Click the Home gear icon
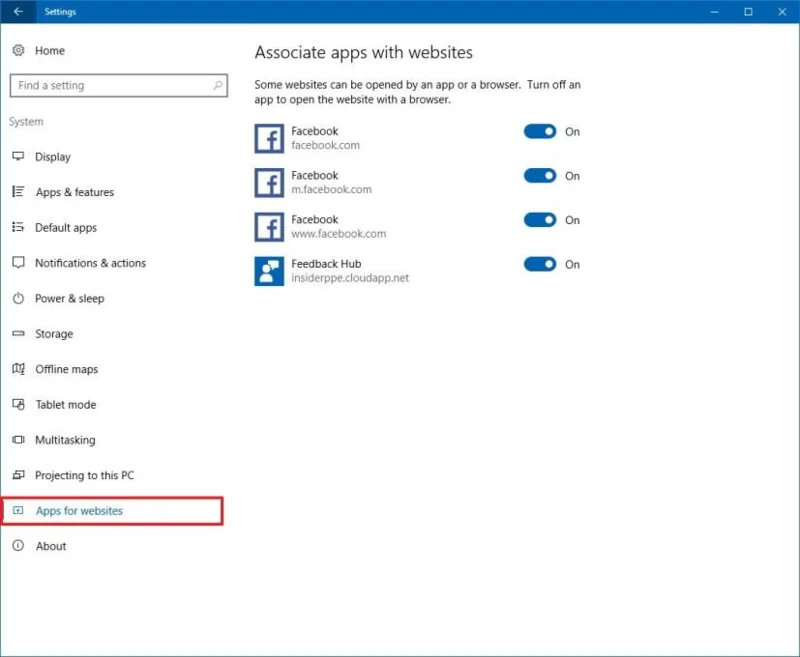This screenshot has height=657, width=800. (18, 50)
